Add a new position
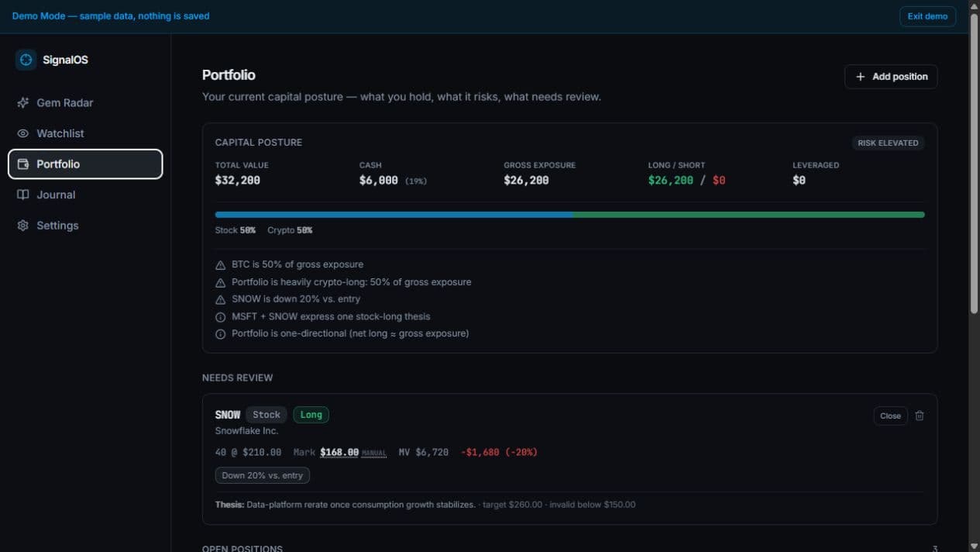 coord(891,77)
